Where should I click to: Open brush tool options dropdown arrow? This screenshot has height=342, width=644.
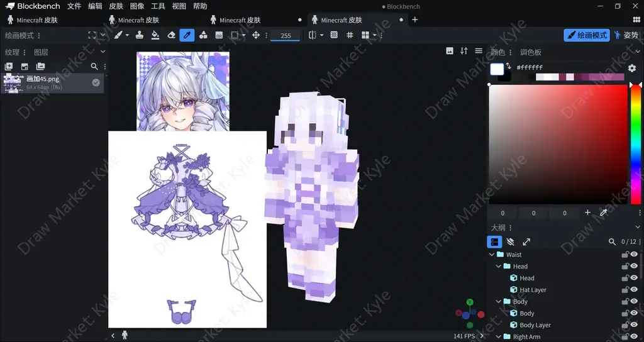coord(127,35)
